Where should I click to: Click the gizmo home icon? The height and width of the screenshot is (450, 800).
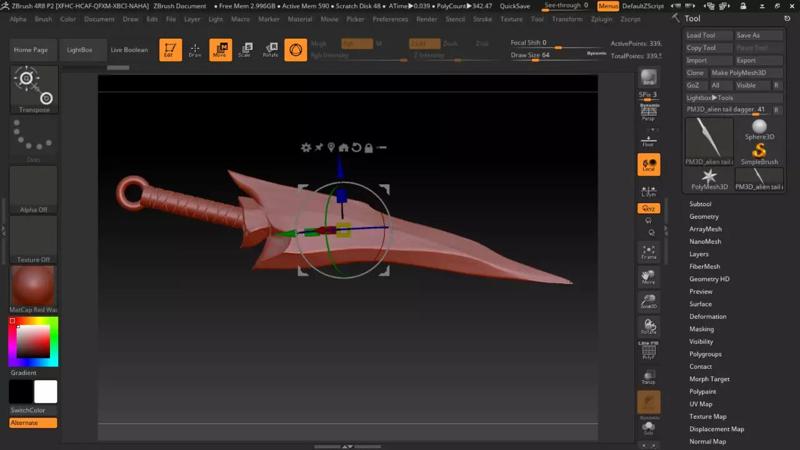[x=343, y=147]
